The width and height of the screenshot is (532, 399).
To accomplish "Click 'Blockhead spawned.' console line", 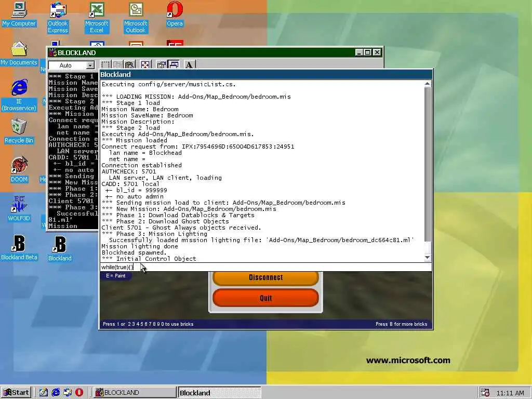I will click(134, 252).
